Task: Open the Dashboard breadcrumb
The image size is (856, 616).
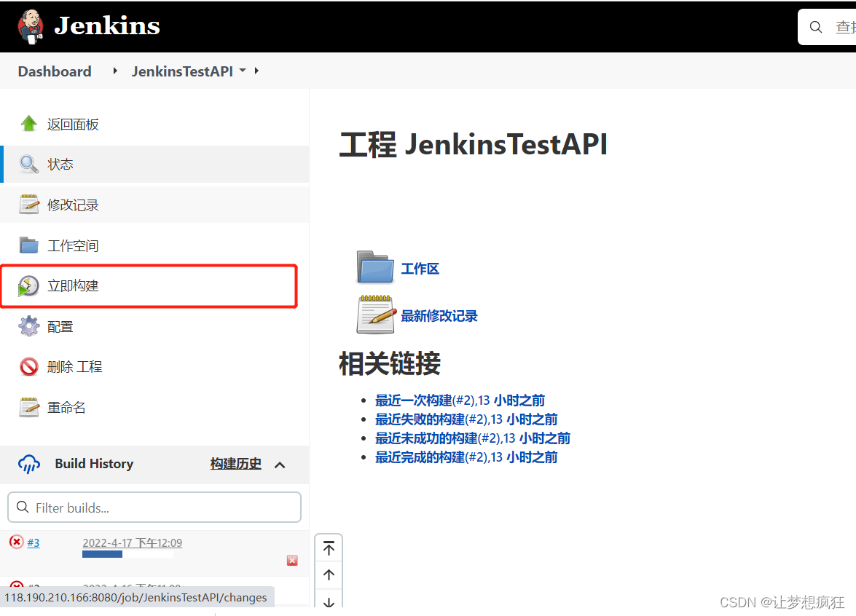Action: coord(55,71)
